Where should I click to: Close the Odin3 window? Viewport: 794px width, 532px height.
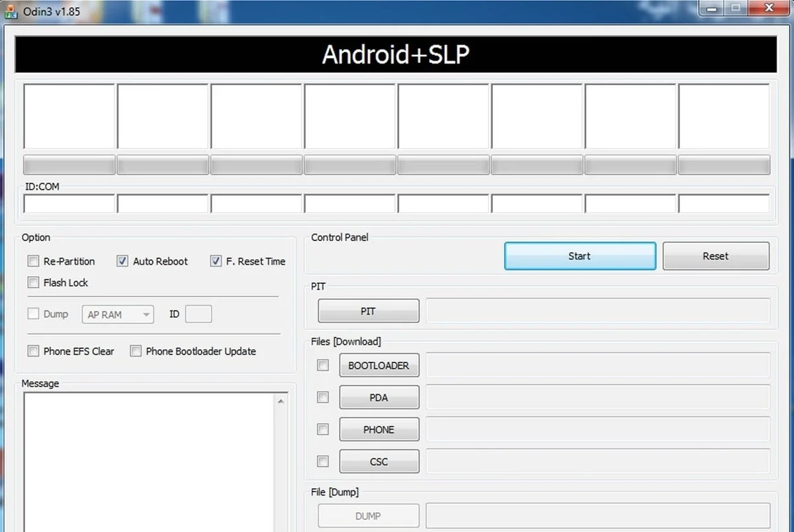click(x=768, y=8)
